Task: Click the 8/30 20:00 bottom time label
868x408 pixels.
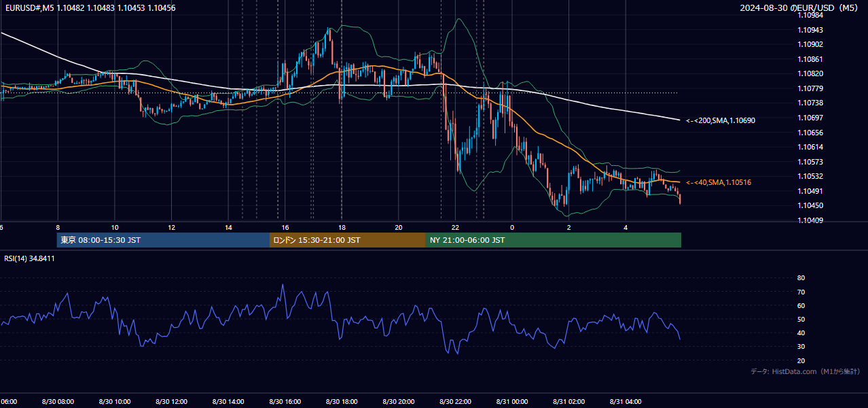Action: click(399, 402)
